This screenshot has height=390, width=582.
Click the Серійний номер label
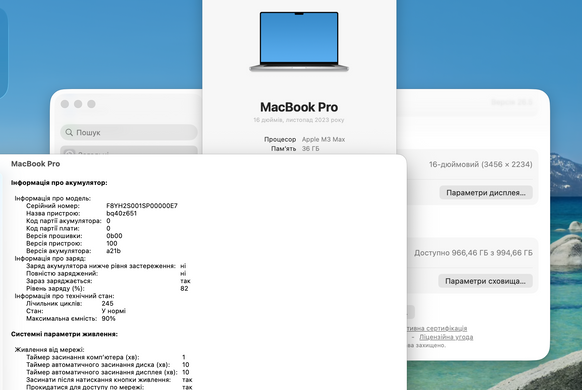click(x=53, y=206)
